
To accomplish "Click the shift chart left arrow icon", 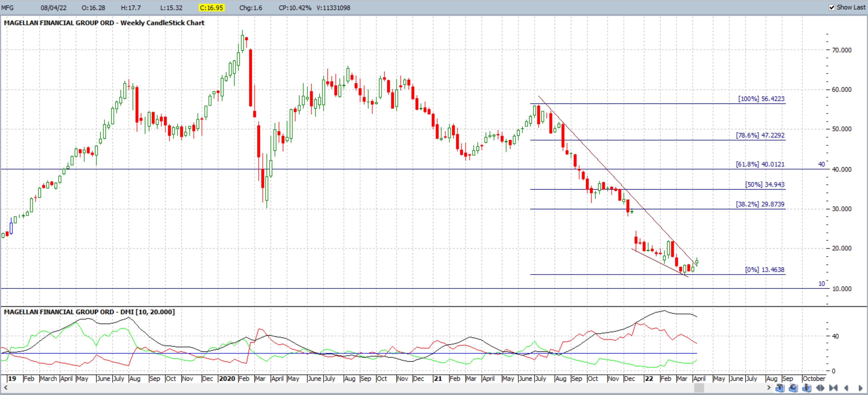I will click(x=846, y=388).
